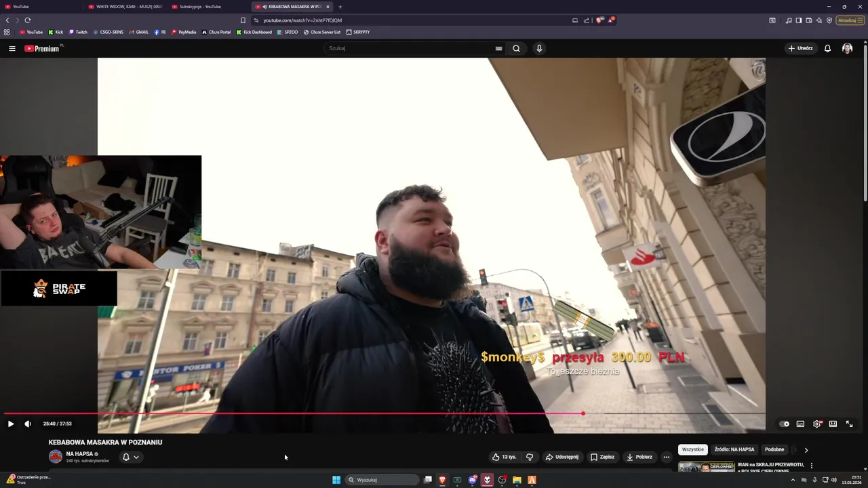Open NA HAPSA channel name link

[x=79, y=454]
